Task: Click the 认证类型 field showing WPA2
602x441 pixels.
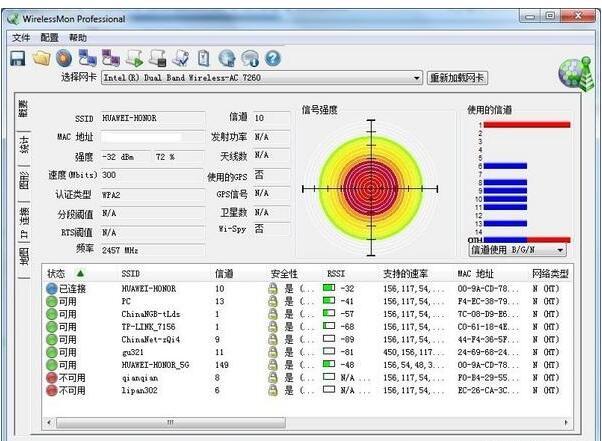Action: point(153,195)
